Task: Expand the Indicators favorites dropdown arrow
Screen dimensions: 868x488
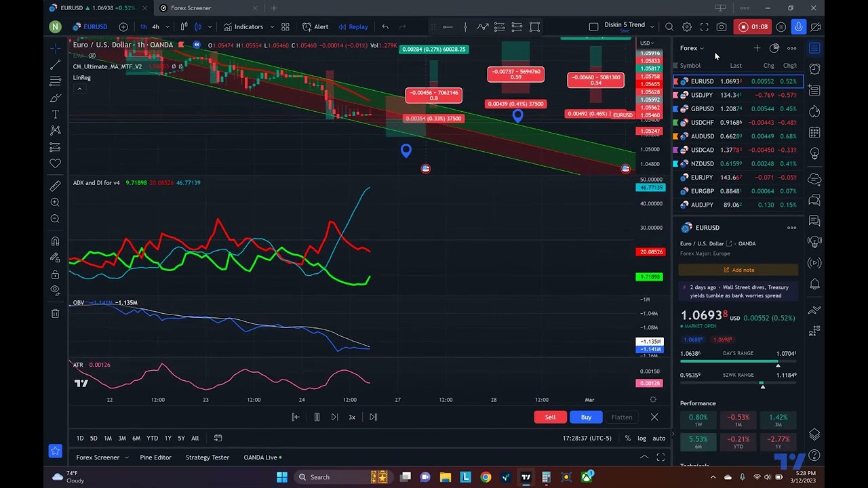Action: point(271,27)
